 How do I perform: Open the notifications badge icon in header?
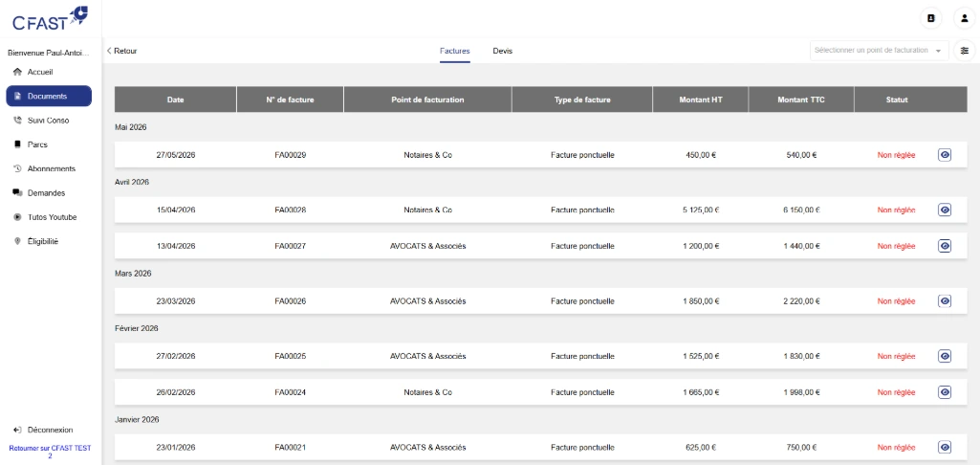click(x=930, y=19)
